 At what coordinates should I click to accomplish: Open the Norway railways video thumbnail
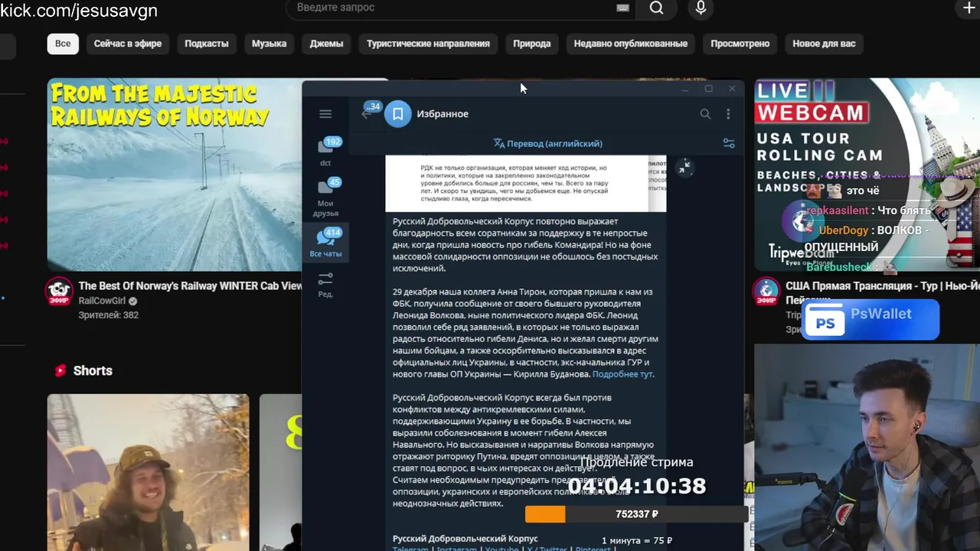point(175,174)
